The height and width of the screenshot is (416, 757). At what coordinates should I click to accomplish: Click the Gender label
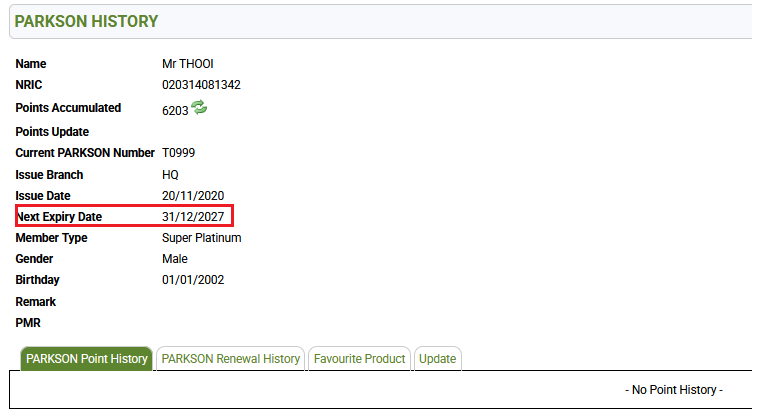point(34,259)
